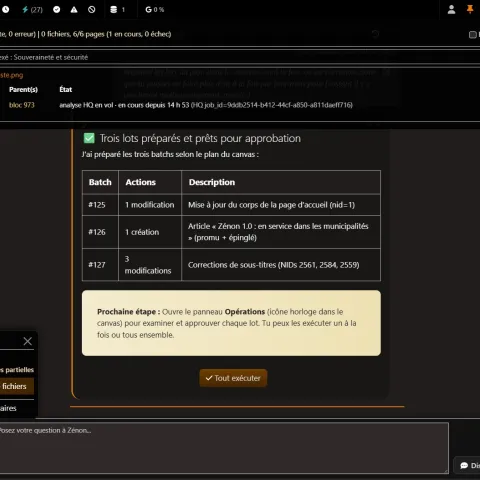Click the 'Description' column header
This screenshot has width=480, height=480.
281,182
